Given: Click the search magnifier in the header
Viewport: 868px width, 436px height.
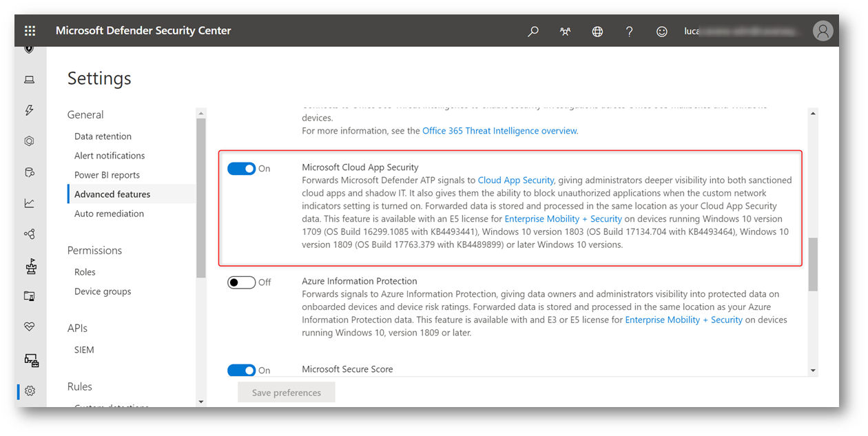Looking at the screenshot, I should point(533,31).
